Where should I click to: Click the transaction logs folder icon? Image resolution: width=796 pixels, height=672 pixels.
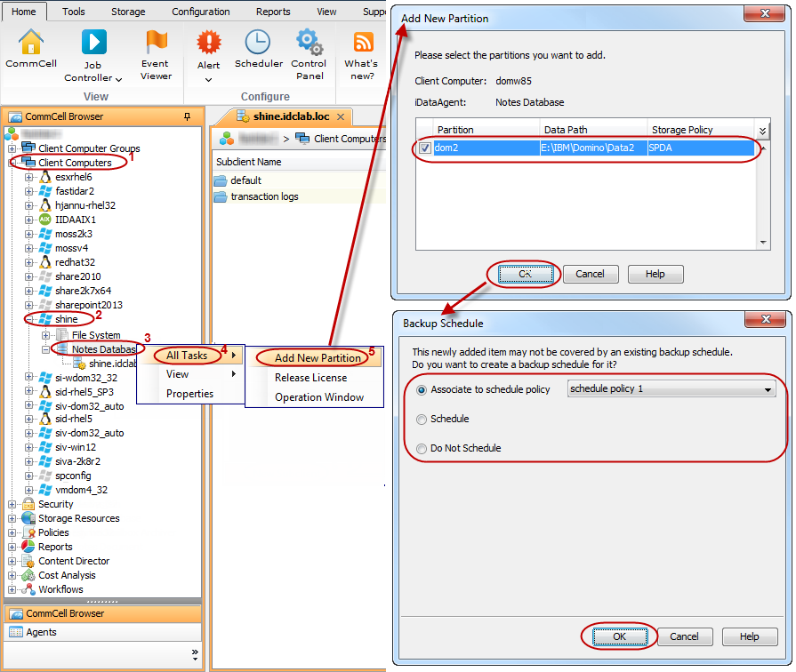point(221,196)
